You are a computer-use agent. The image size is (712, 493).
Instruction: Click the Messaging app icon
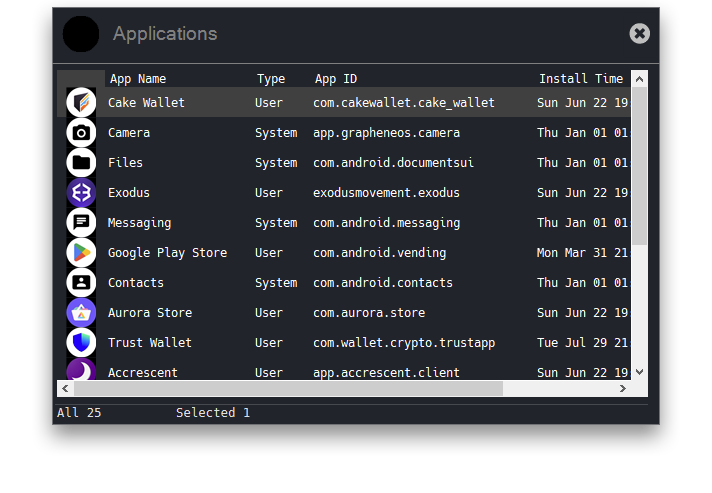click(81, 222)
